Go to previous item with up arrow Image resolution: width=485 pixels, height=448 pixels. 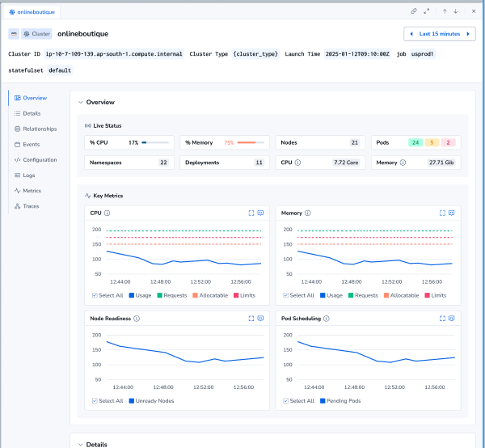pos(445,11)
